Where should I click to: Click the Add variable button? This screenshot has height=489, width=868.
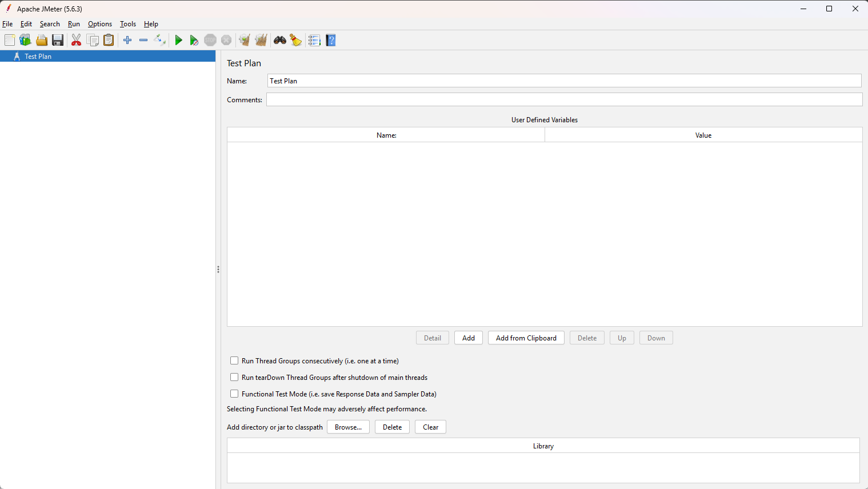469,338
